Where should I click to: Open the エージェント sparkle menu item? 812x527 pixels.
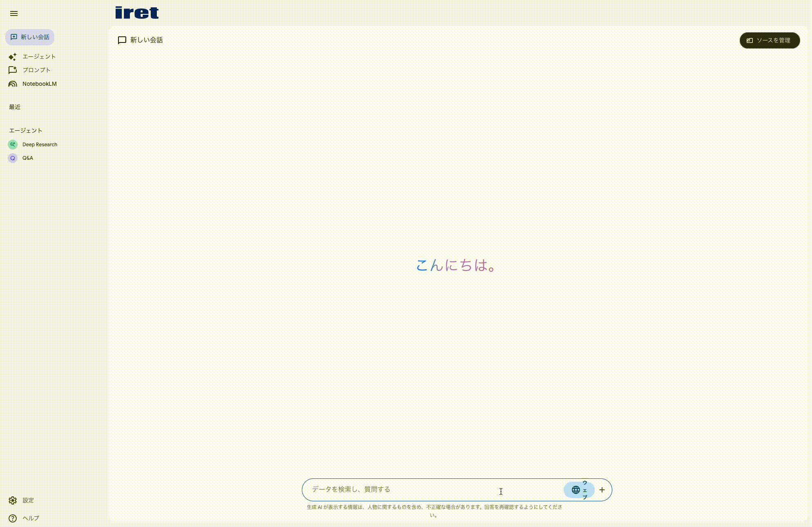tap(32, 57)
